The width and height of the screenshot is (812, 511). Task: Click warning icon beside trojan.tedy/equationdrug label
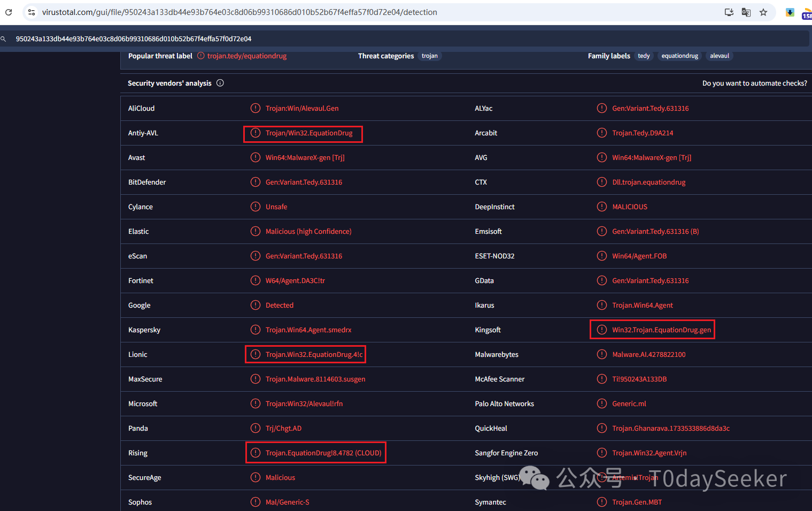click(201, 56)
